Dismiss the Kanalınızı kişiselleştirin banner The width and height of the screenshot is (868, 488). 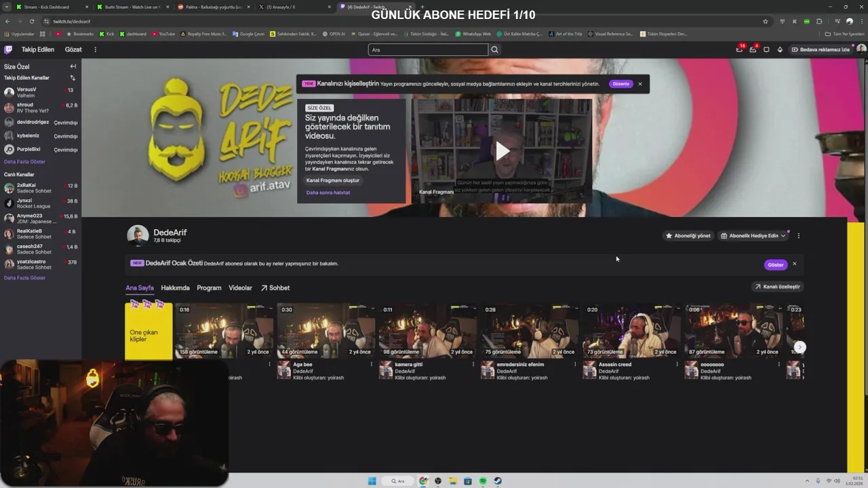tap(639, 84)
